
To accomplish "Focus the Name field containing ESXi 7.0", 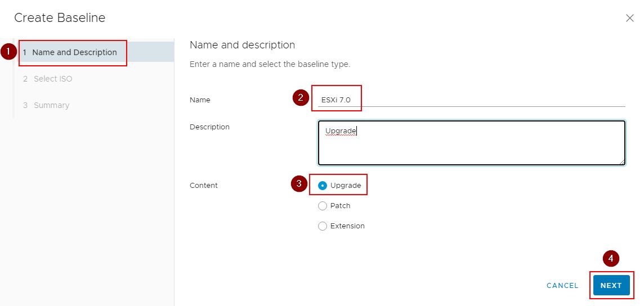I will pos(467,100).
